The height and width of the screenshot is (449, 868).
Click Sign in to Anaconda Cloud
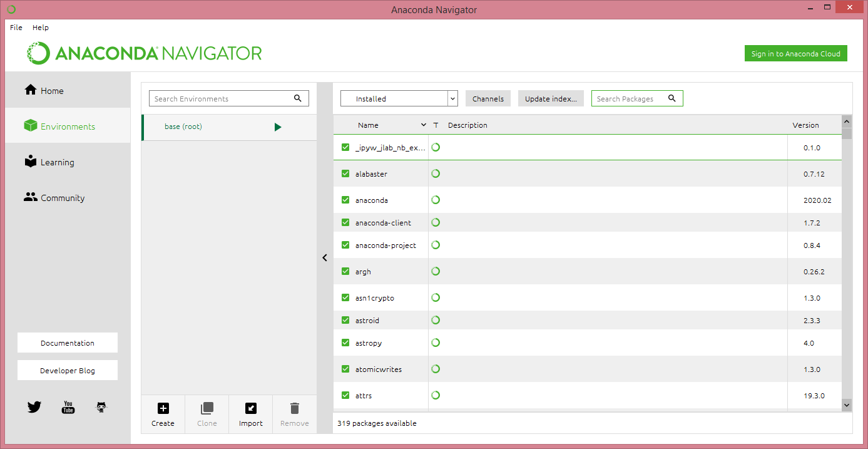click(x=795, y=53)
